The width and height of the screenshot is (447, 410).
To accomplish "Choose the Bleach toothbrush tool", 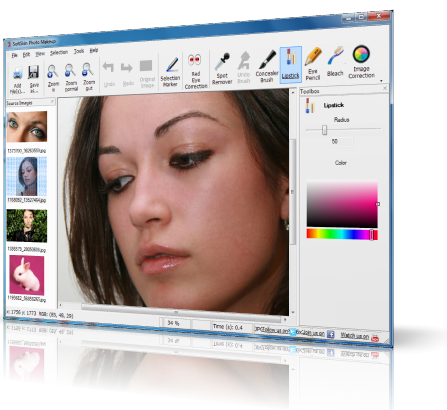I will (x=335, y=62).
